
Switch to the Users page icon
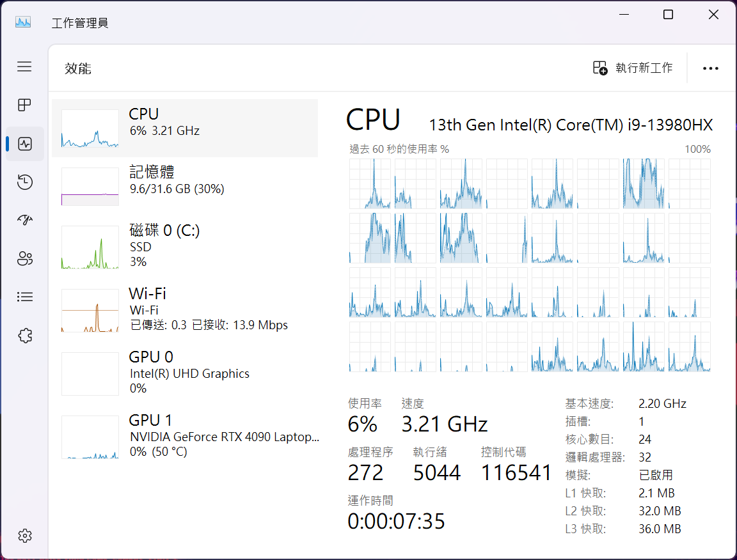point(24,259)
